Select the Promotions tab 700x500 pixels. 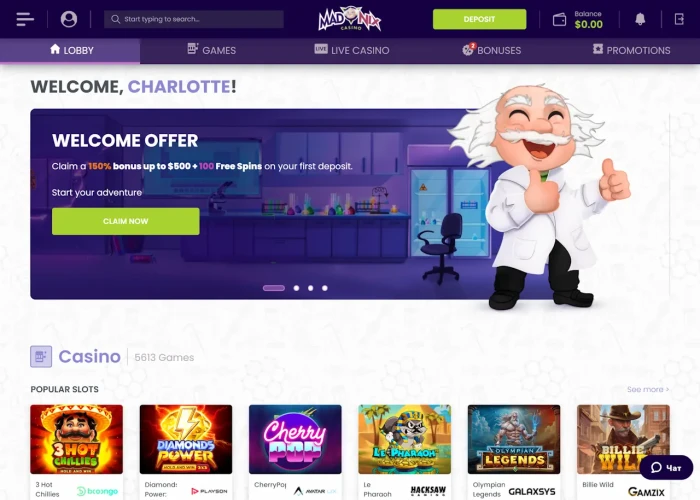[x=631, y=50]
